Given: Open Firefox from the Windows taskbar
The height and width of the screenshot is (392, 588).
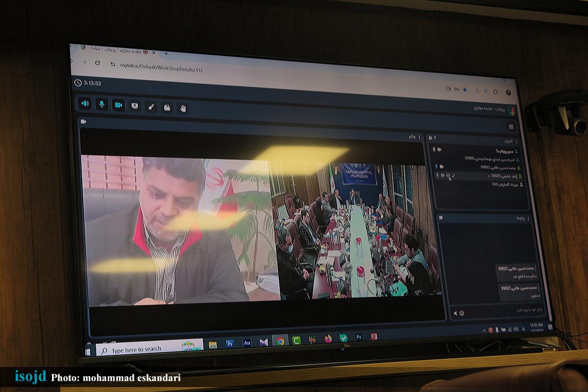Looking at the screenshot, I should tap(328, 339).
